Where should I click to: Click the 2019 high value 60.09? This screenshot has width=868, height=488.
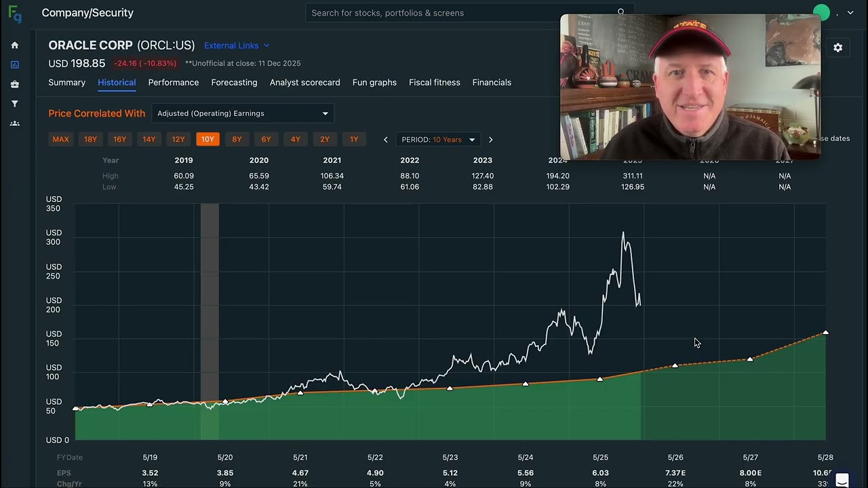(184, 176)
